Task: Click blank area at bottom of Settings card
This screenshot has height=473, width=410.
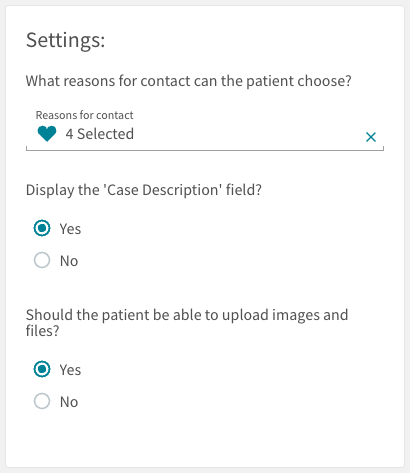Action: (205, 442)
